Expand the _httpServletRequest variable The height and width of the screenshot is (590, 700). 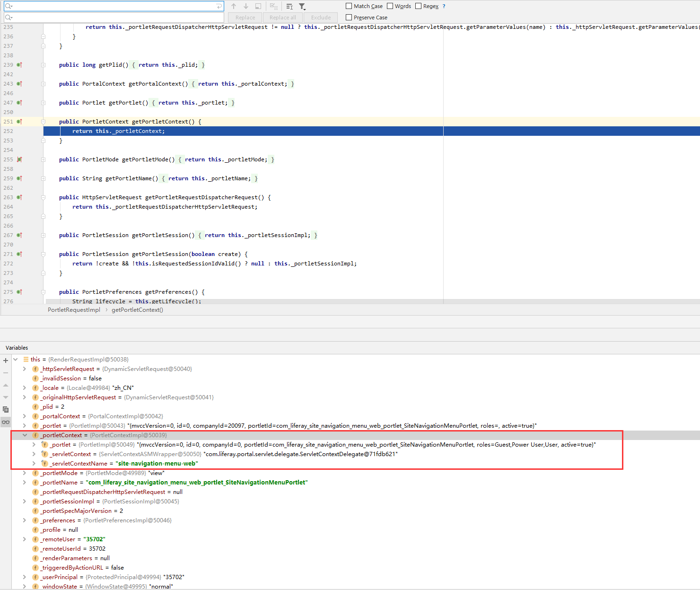click(25, 369)
